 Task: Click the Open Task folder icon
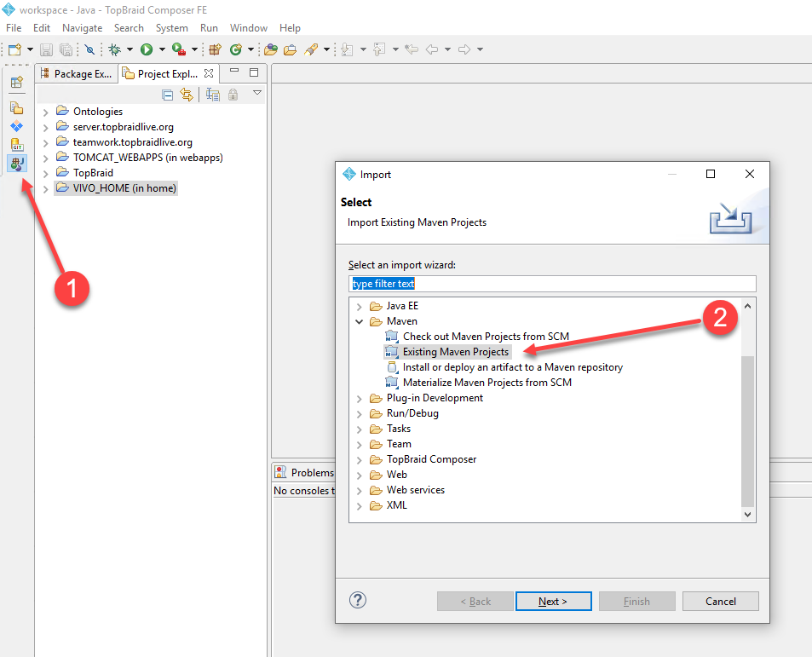coord(290,49)
